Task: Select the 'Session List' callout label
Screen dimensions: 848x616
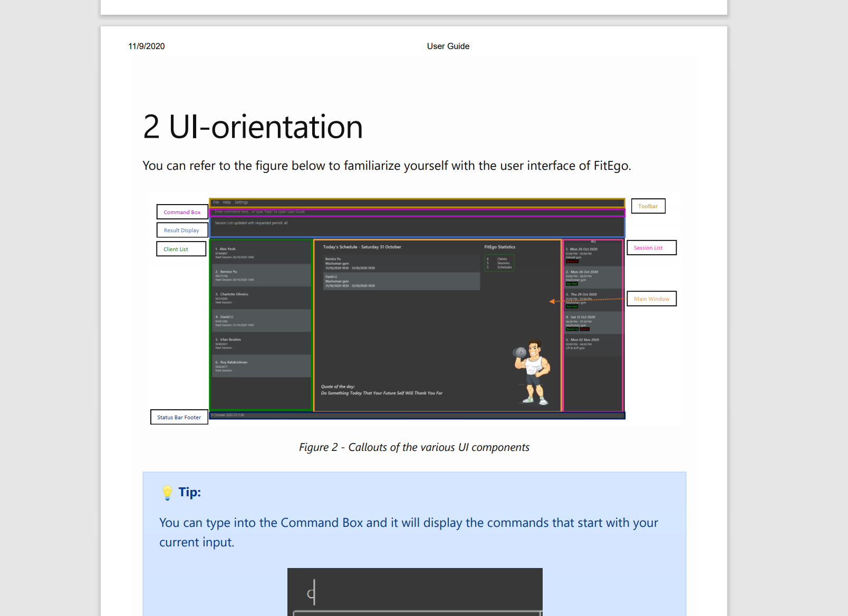Action: coord(651,248)
